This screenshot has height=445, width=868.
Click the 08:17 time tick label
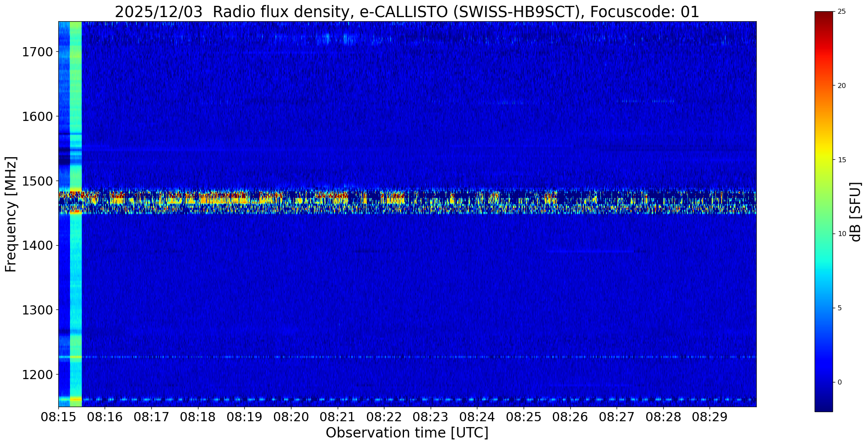[151, 417]
